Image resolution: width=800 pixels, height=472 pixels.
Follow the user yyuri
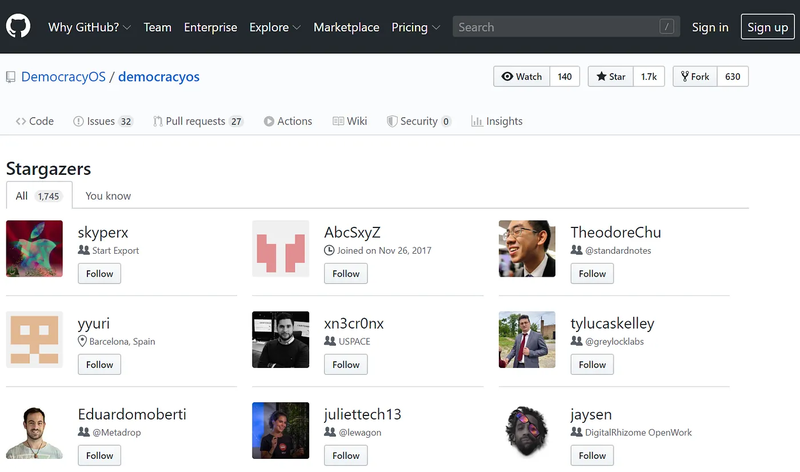point(99,364)
